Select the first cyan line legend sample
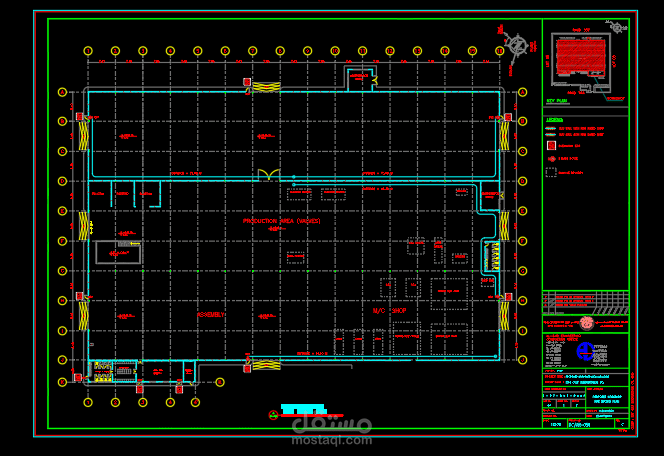This screenshot has width=664, height=456. tap(551, 128)
